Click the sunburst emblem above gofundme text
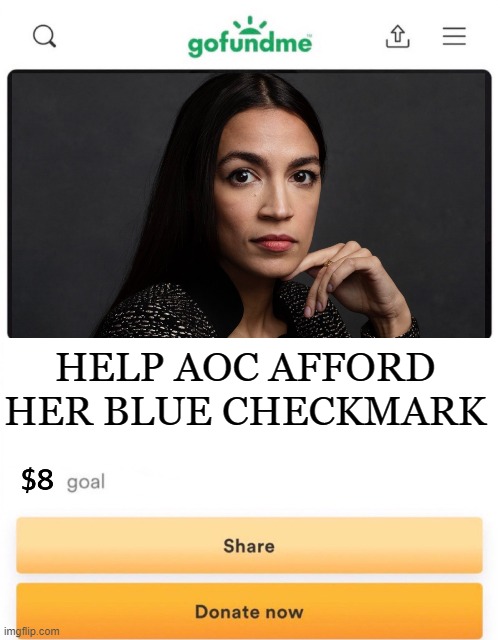This screenshot has width=500, height=640. (250, 25)
